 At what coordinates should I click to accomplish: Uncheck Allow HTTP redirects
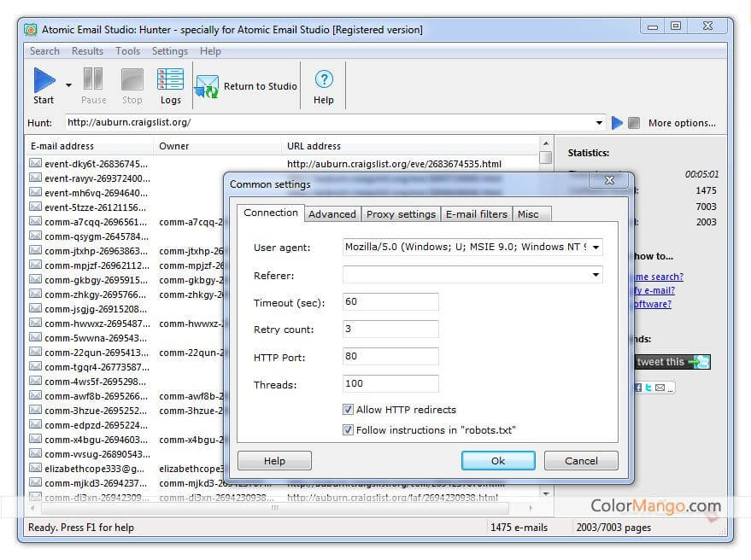click(x=349, y=410)
